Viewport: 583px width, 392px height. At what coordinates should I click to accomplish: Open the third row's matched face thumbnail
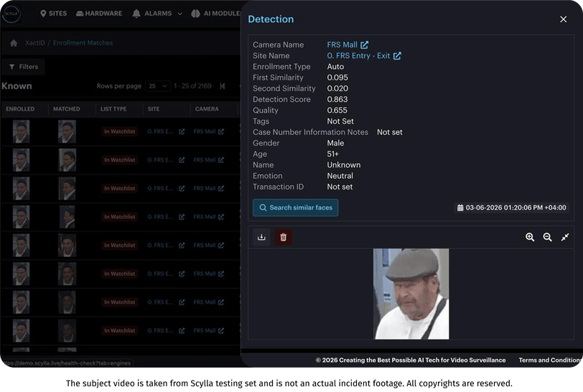click(x=67, y=188)
